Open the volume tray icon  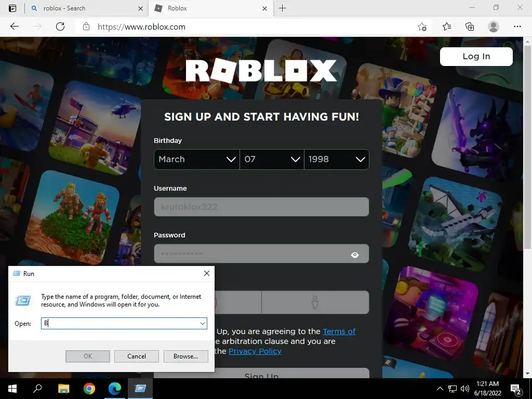point(465,389)
